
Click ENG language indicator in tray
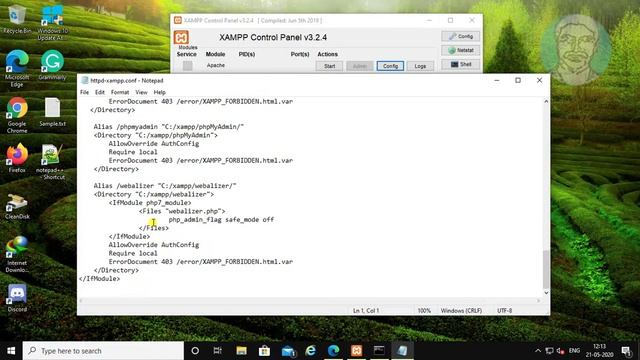point(574,351)
